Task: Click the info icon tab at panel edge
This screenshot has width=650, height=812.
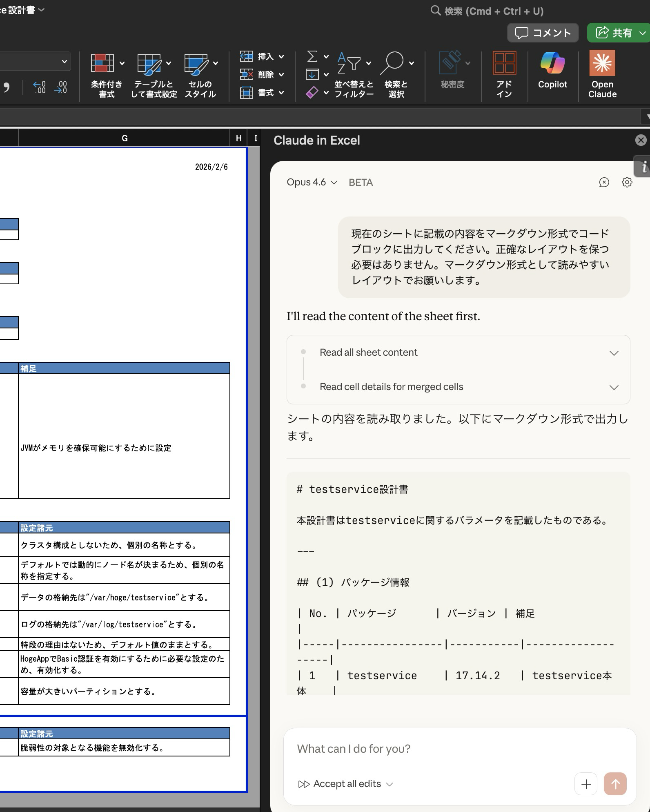Action: click(x=643, y=167)
